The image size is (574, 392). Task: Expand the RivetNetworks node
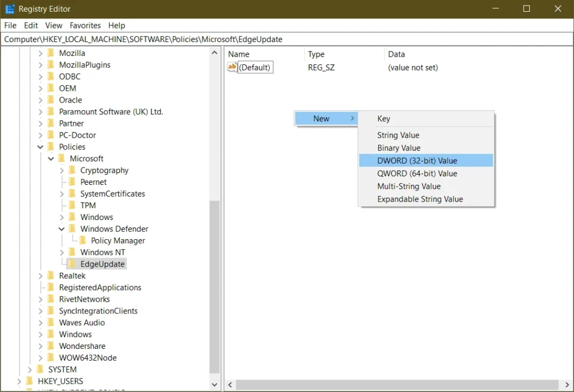pyautogui.click(x=40, y=299)
